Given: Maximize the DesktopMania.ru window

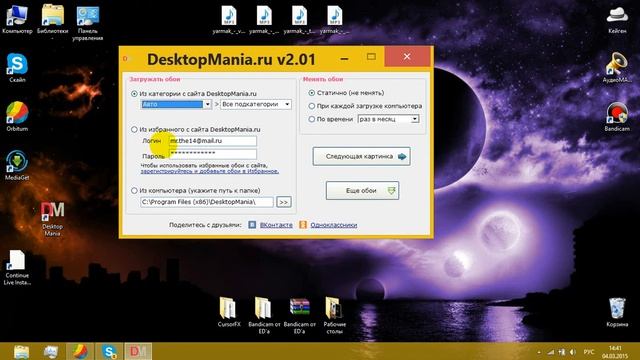Looking at the screenshot, I should click(x=371, y=57).
